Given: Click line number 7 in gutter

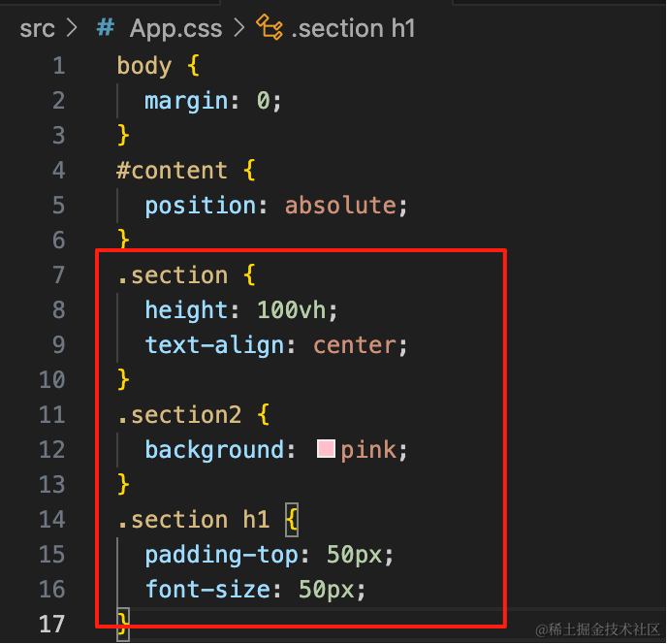Looking at the screenshot, I should tap(59, 275).
